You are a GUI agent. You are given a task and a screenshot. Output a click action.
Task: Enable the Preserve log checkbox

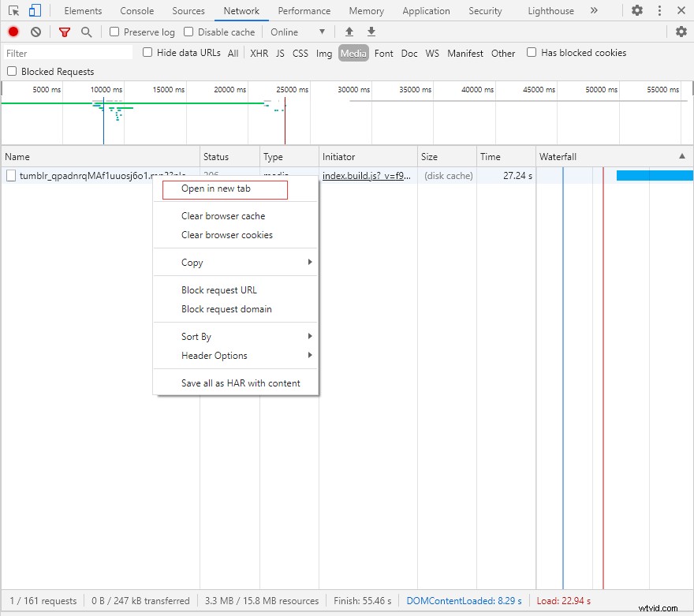point(114,32)
